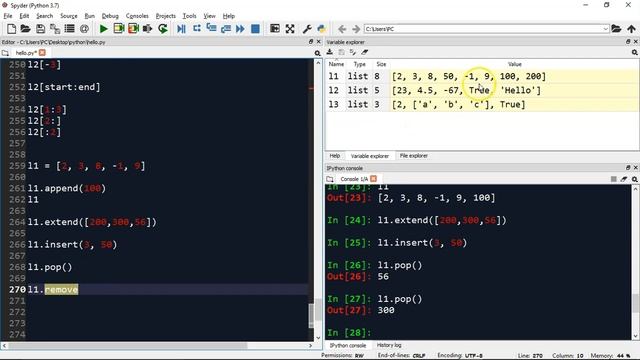Undock the Editor pane
The height and width of the screenshot is (360, 640).
click(x=311, y=42)
